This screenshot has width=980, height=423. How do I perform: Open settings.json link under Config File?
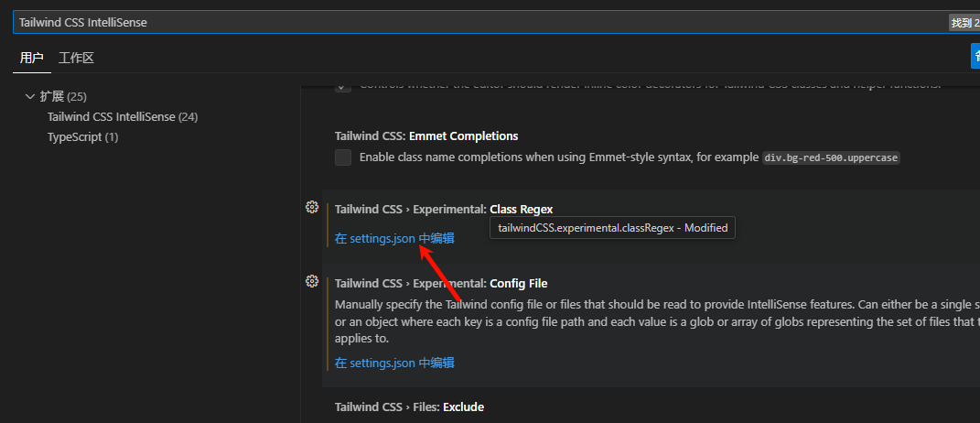coord(394,363)
